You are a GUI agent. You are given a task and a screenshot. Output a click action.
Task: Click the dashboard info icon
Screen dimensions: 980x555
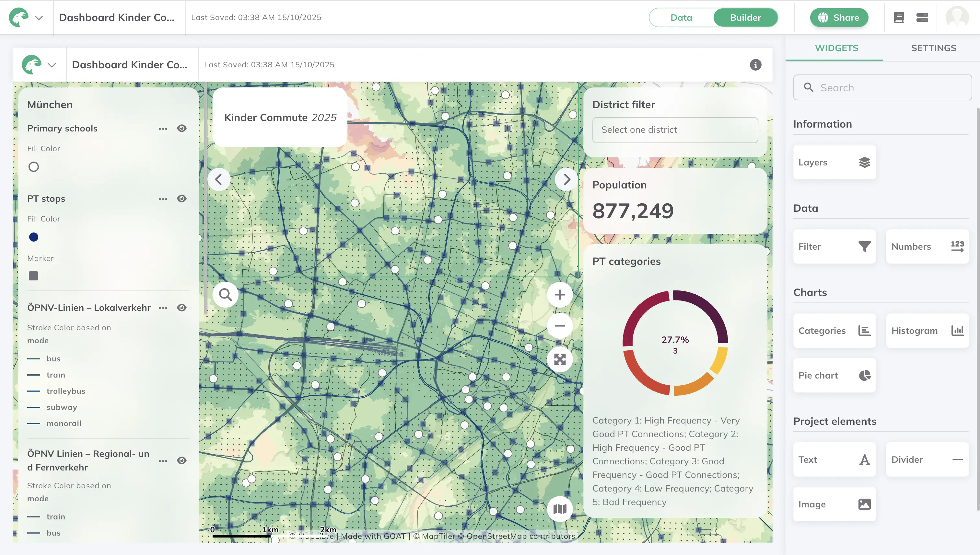(x=755, y=65)
